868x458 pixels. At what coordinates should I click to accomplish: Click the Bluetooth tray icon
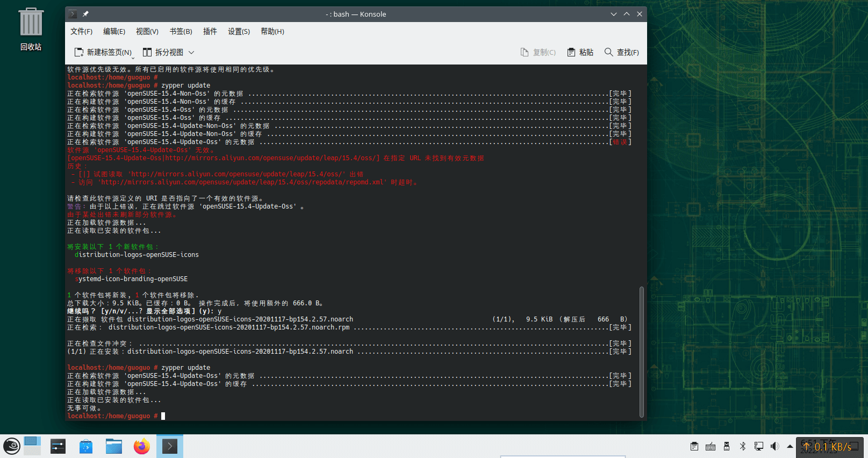point(743,446)
